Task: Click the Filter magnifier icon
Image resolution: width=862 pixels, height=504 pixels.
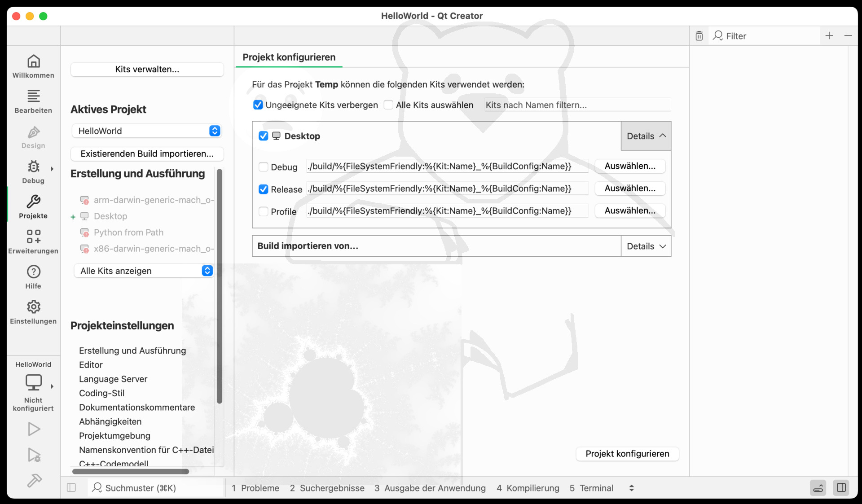Action: pos(718,35)
